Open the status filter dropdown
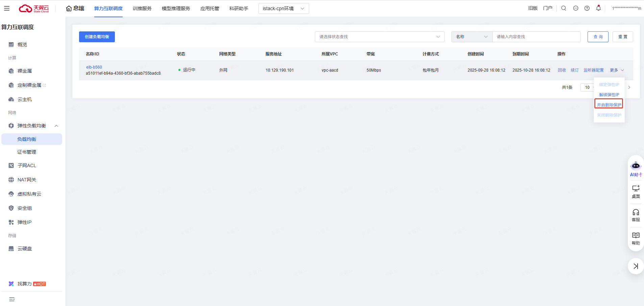This screenshot has width=644, height=306. coord(379,37)
